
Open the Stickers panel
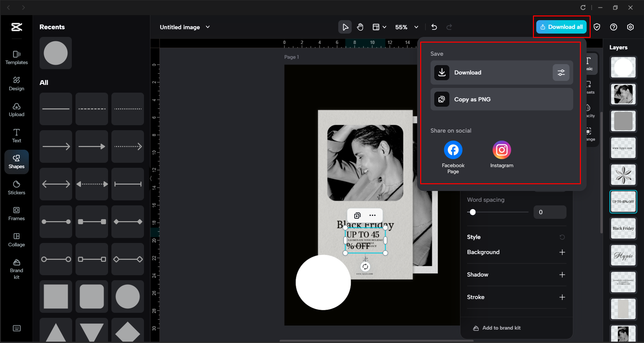16,188
